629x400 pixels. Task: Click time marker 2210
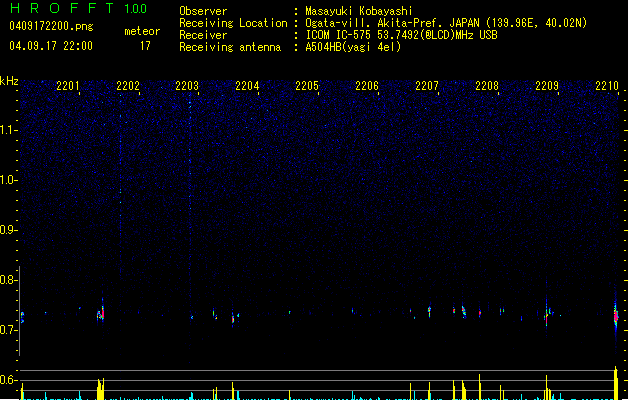click(607, 85)
